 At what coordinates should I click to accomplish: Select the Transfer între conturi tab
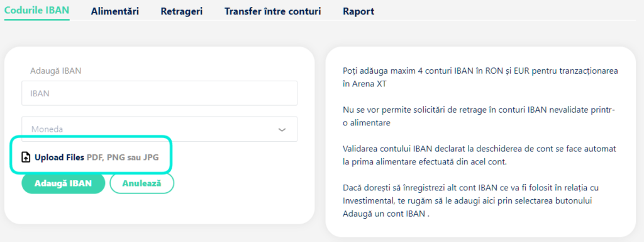point(273,11)
